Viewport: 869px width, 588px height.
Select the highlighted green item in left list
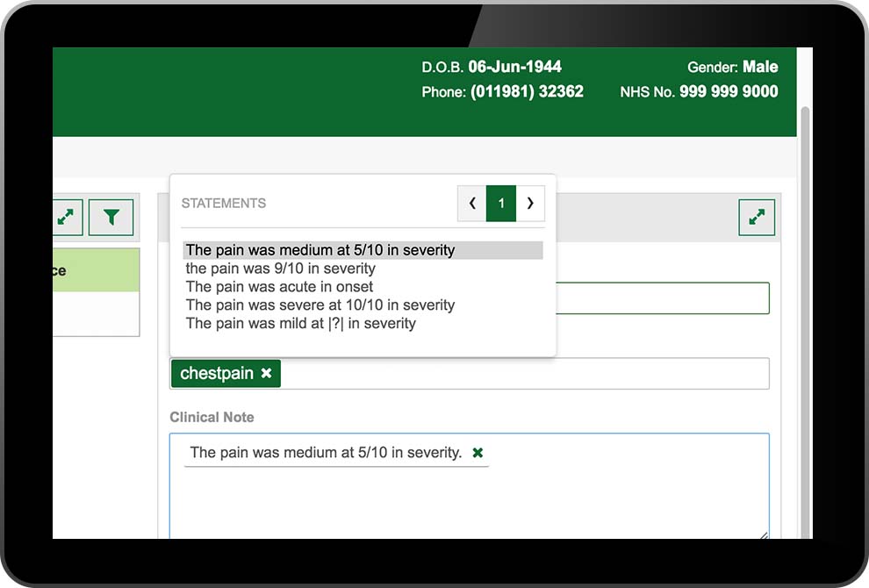95,270
